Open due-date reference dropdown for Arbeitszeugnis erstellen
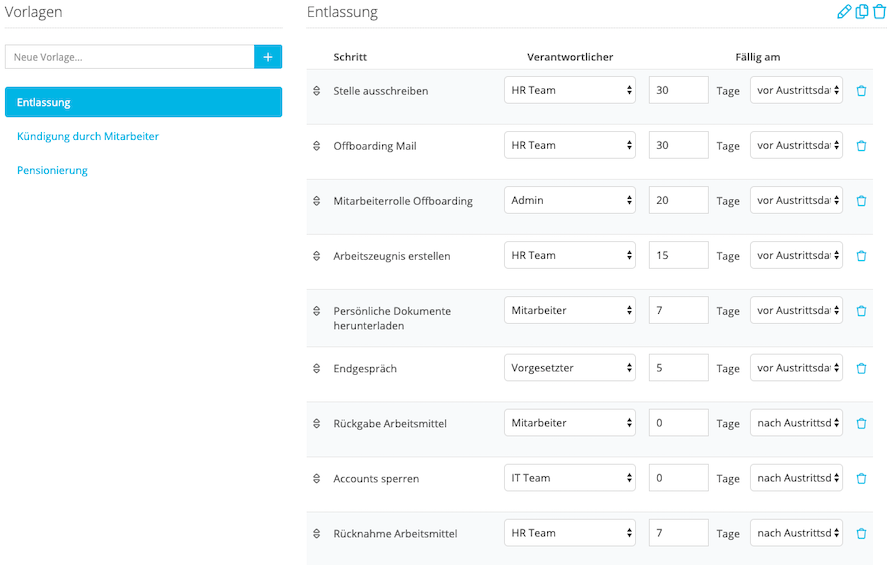Image resolution: width=890 pixels, height=565 pixels. point(796,256)
